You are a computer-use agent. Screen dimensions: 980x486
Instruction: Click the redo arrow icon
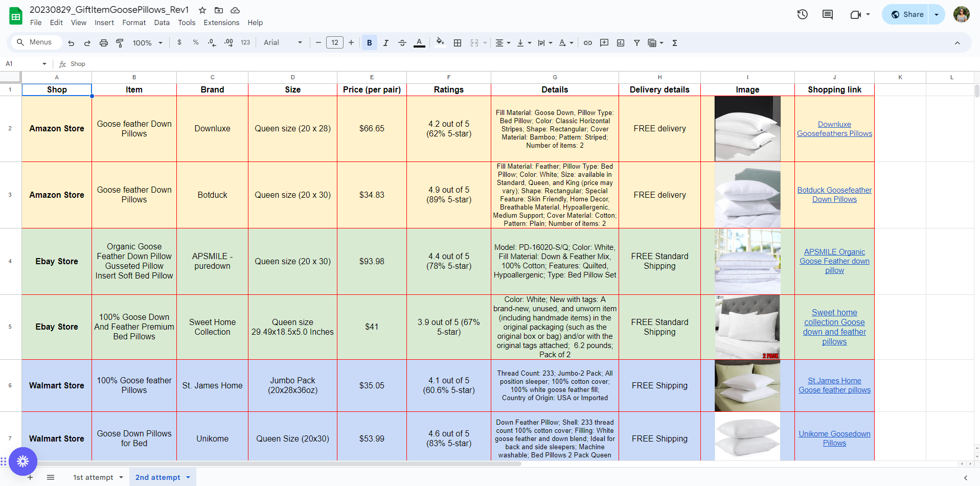[x=87, y=43]
